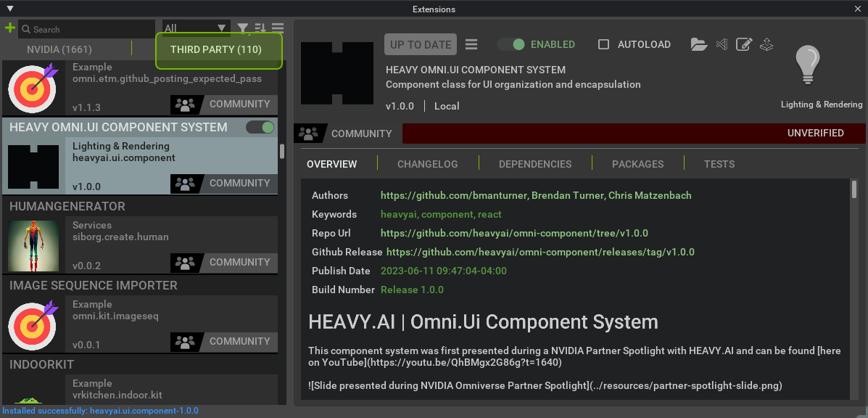This screenshot has width=868, height=418.
Task: Open the Github Release tag link
Action: pos(540,252)
